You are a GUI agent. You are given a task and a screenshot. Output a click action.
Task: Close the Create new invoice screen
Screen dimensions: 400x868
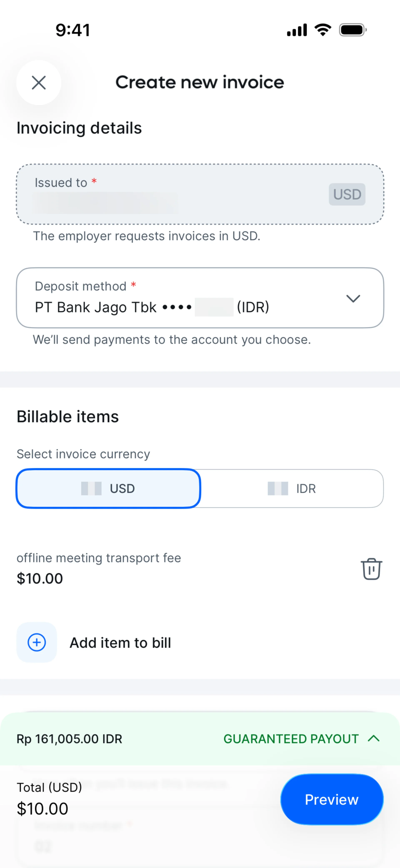pos(39,83)
